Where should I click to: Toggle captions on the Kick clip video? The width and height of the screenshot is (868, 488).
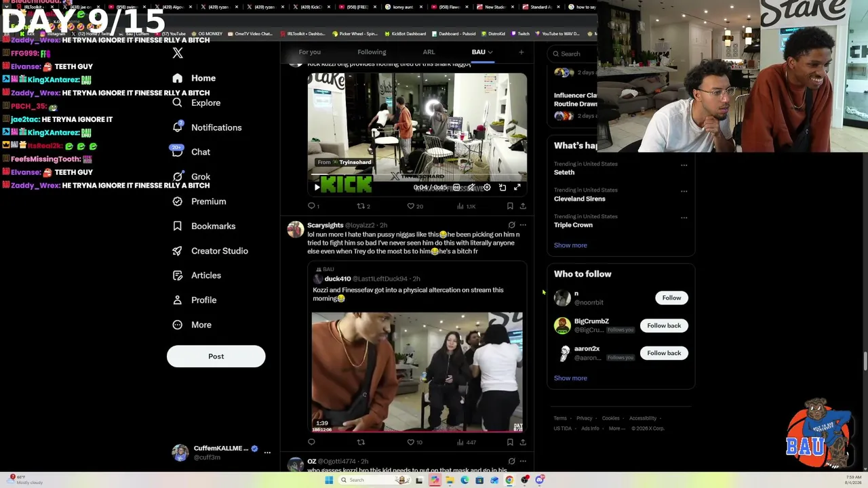(x=456, y=188)
